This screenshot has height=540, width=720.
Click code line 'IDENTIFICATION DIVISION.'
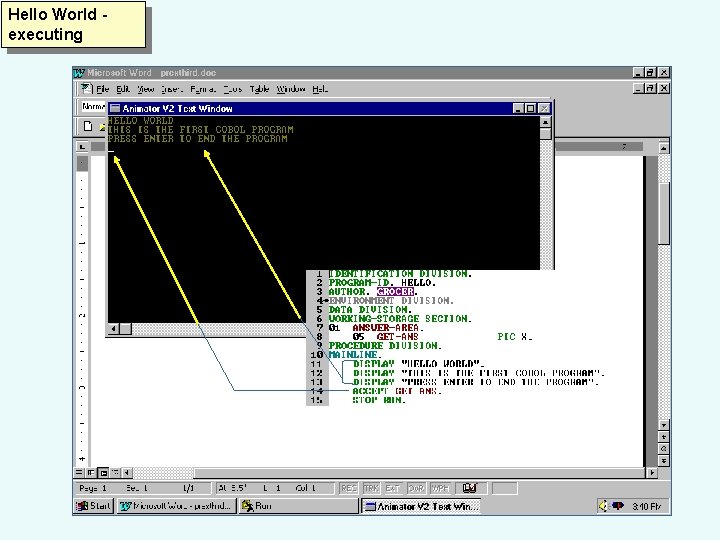(400, 274)
